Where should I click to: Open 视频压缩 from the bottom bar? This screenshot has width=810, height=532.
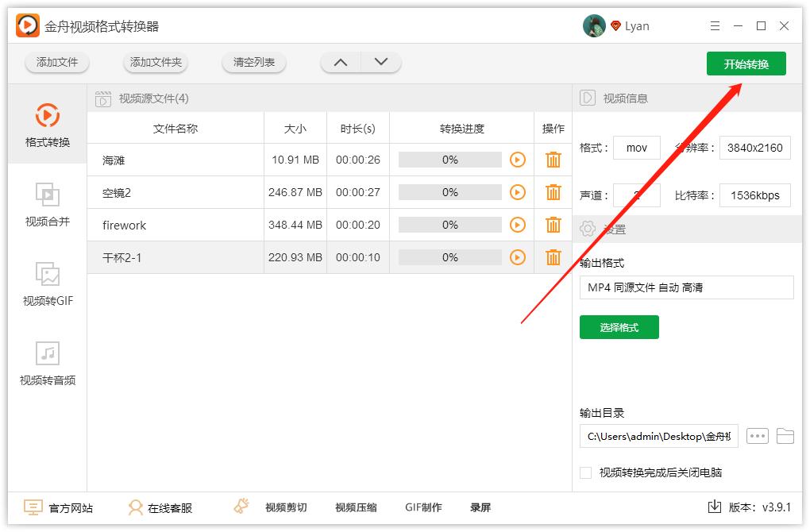(355, 507)
